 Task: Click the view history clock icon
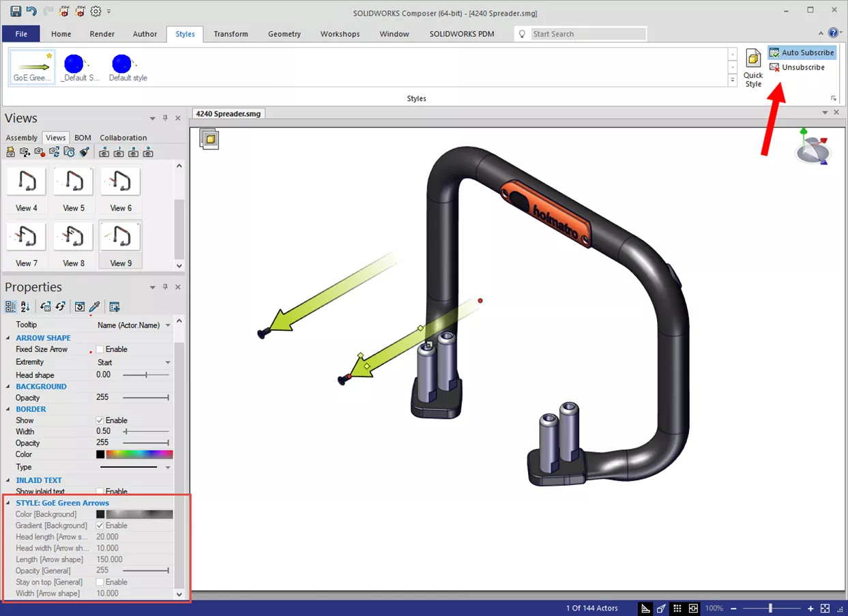click(x=69, y=152)
